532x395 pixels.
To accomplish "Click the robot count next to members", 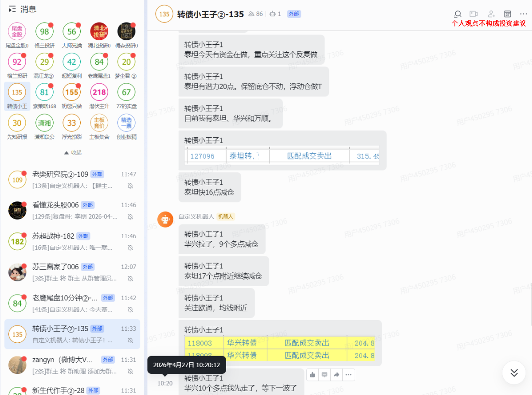I will point(275,14).
